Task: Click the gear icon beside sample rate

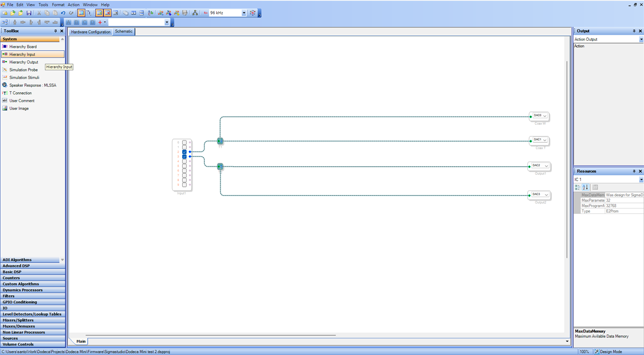Action: [253, 13]
